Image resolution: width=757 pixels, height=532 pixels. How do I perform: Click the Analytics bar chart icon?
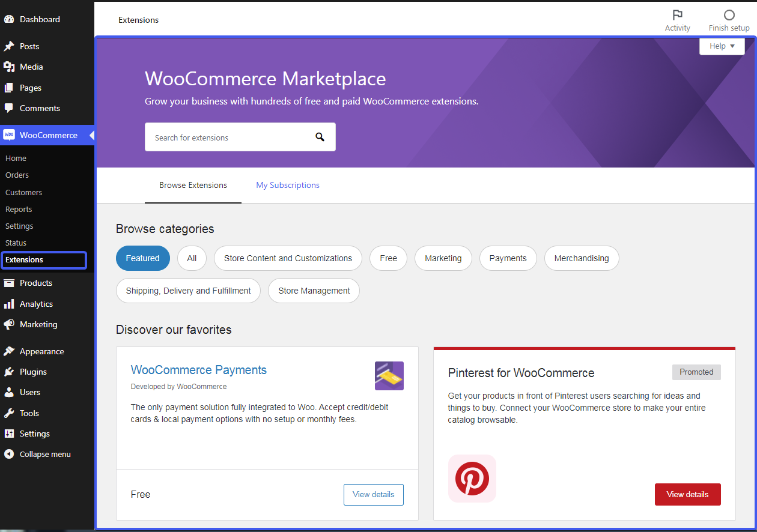click(9, 304)
